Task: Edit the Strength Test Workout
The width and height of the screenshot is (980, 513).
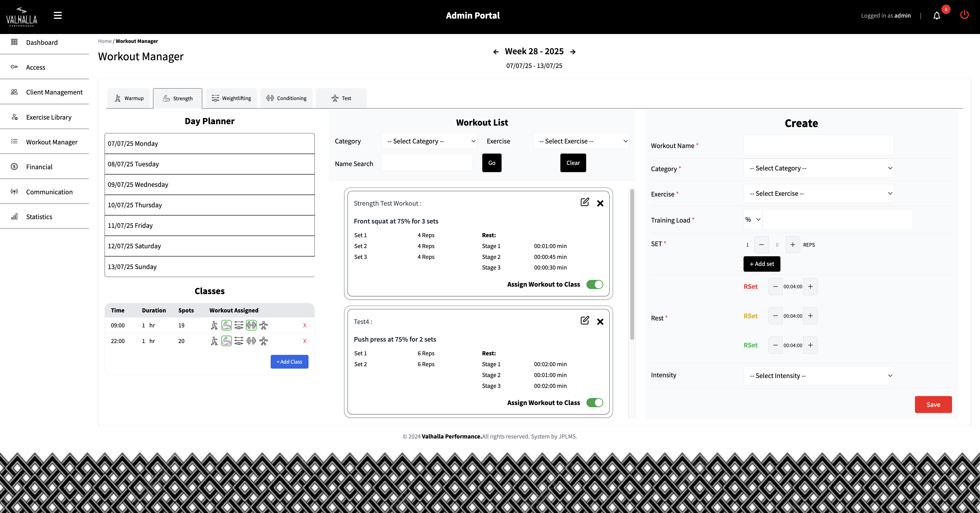Action: (x=585, y=202)
